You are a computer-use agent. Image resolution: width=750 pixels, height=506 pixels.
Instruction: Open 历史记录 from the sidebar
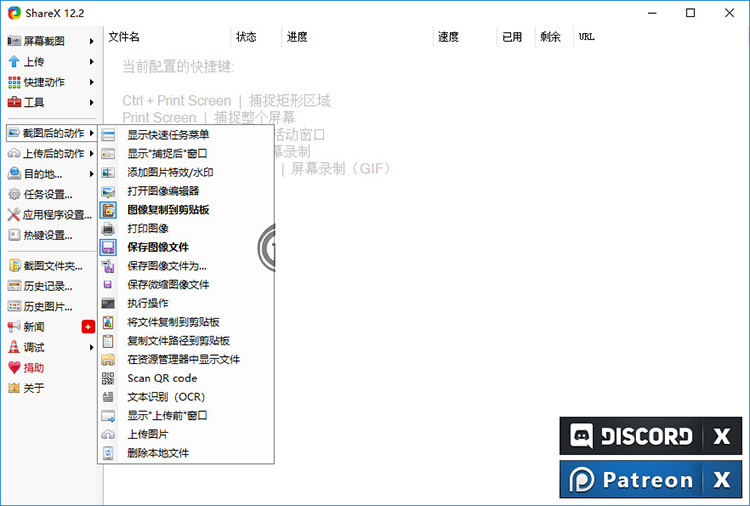pyautogui.click(x=47, y=286)
